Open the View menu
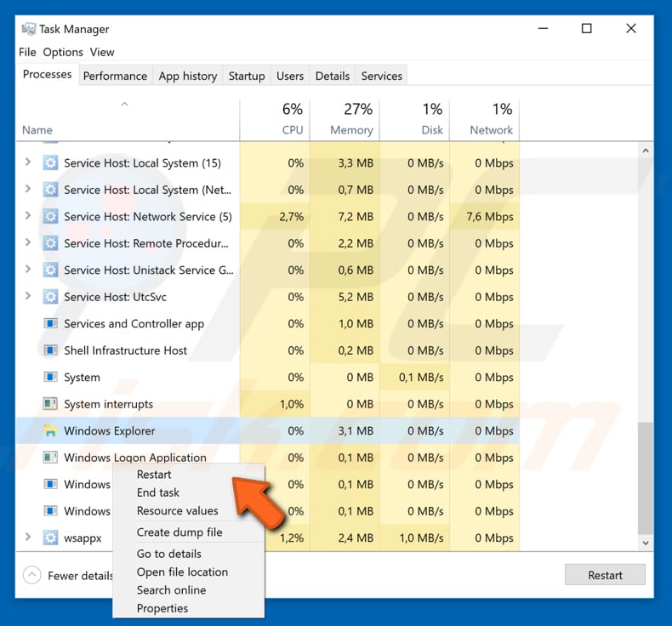Image resolution: width=672 pixels, height=626 pixels. point(102,52)
